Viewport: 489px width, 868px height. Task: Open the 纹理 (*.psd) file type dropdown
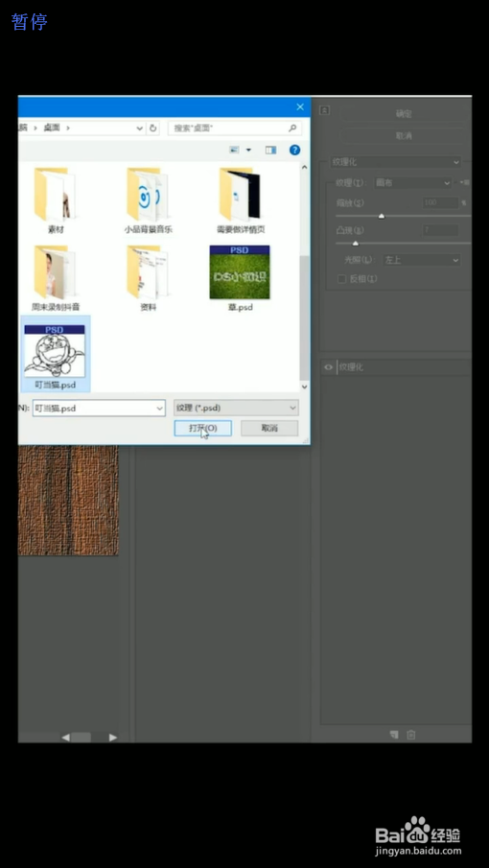(236, 408)
